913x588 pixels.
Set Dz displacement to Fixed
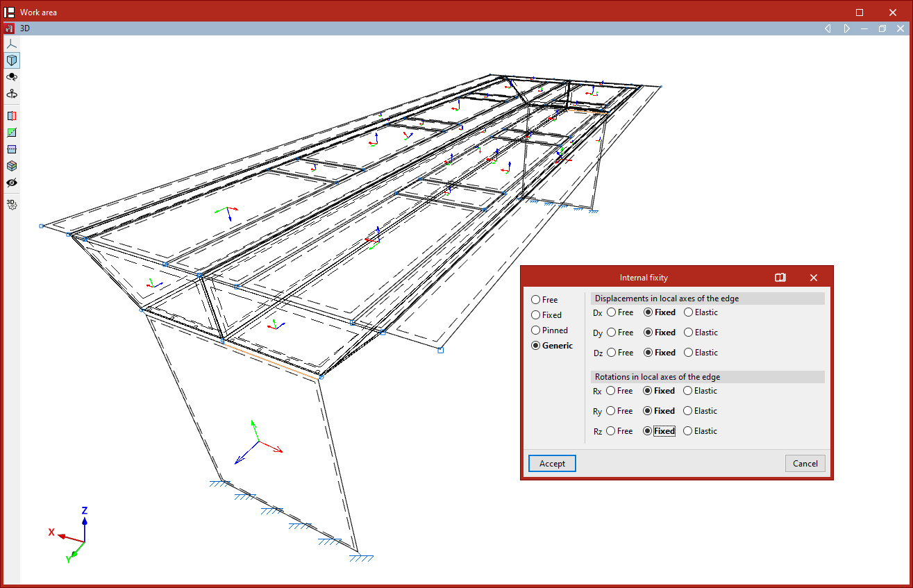click(660, 353)
